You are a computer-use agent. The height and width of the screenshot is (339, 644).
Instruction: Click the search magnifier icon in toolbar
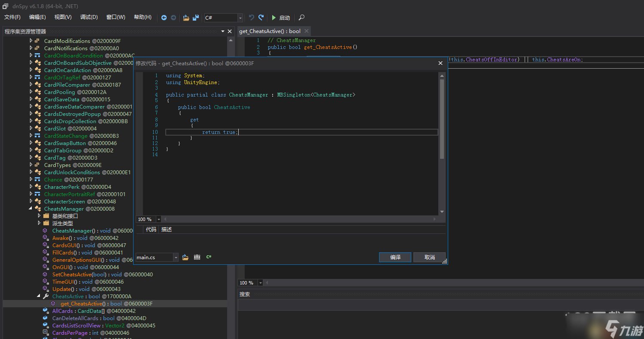coord(301,18)
